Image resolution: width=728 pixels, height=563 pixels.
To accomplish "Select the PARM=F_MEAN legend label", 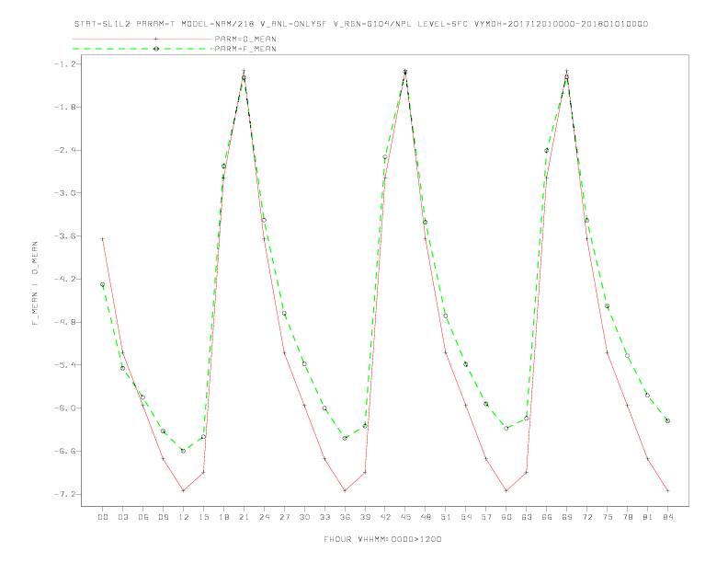I will [245, 49].
